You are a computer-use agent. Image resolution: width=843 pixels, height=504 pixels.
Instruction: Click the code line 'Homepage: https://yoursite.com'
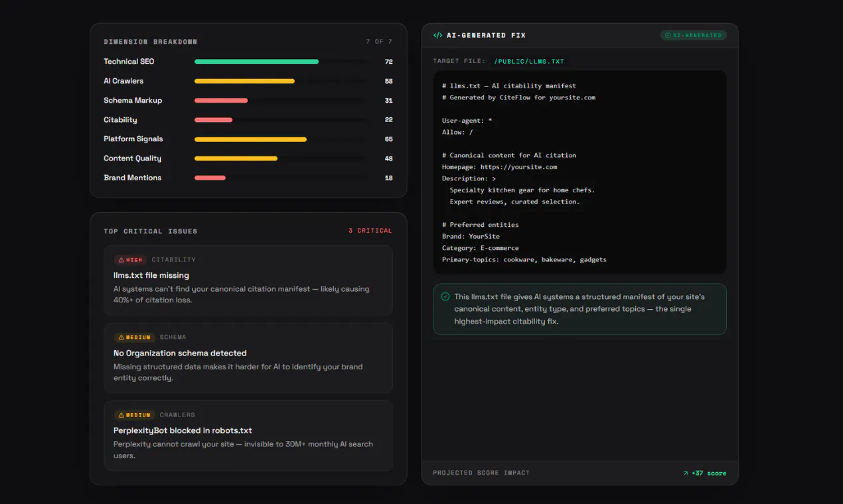(499, 167)
